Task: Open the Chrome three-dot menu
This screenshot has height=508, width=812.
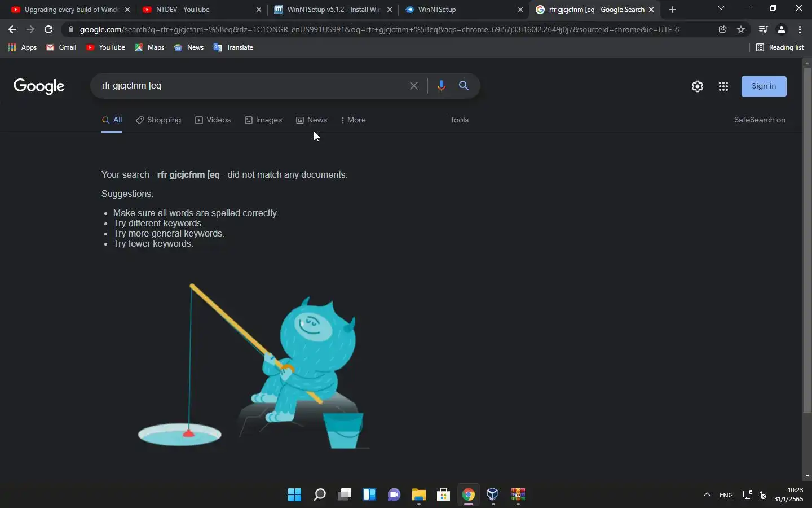Action: 800,29
